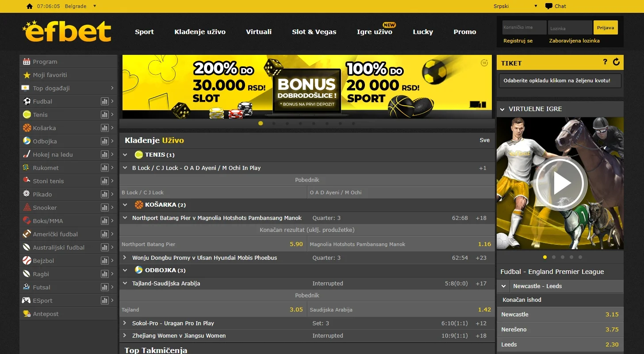The width and height of the screenshot is (644, 354).
Task: Select the third banner carousel dot
Action: (x=287, y=123)
